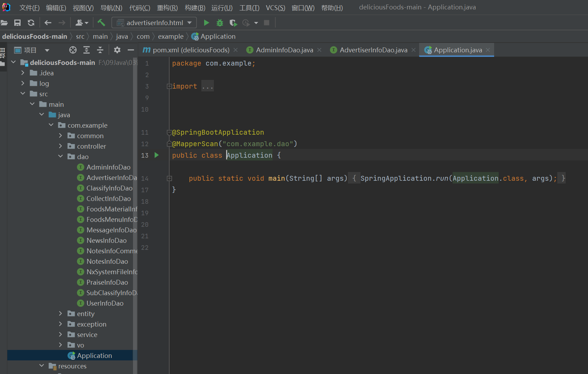Expand all icon in project panel
Screen dimensions: 588x374
pyautogui.click(x=86, y=50)
